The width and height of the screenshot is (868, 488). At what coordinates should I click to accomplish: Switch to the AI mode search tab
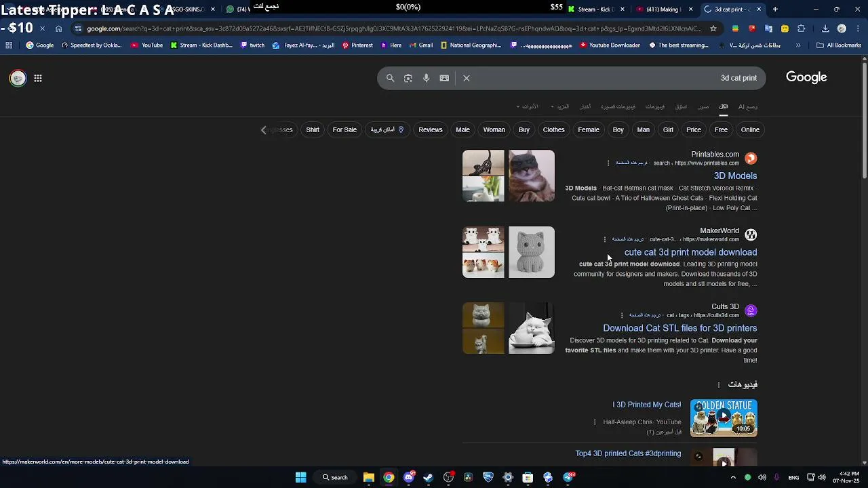pyautogui.click(x=748, y=106)
